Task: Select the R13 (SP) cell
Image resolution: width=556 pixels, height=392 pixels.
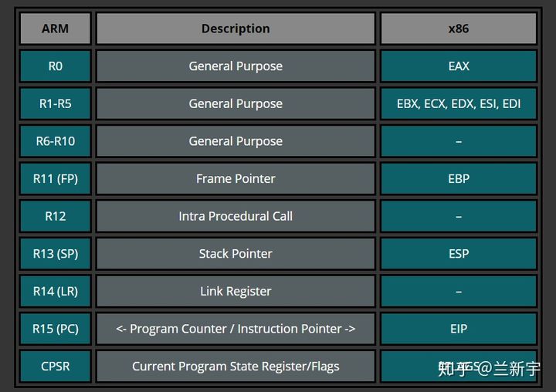Action: point(55,253)
